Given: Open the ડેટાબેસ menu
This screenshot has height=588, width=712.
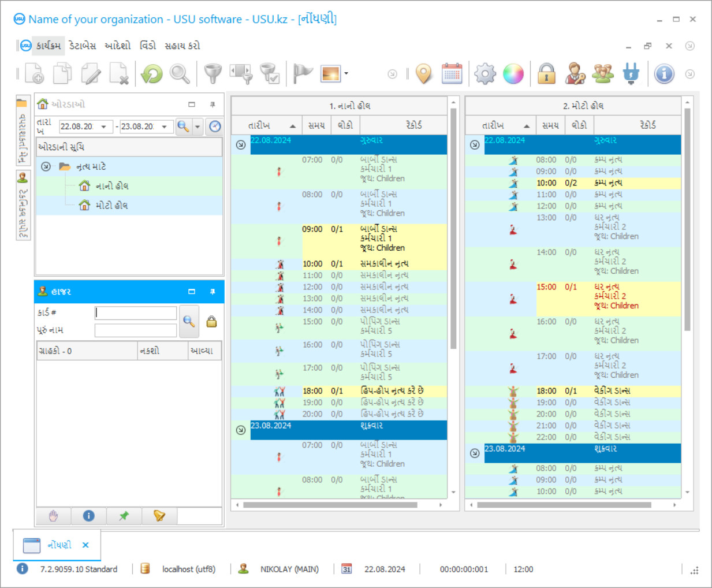Looking at the screenshot, I should click(x=83, y=46).
